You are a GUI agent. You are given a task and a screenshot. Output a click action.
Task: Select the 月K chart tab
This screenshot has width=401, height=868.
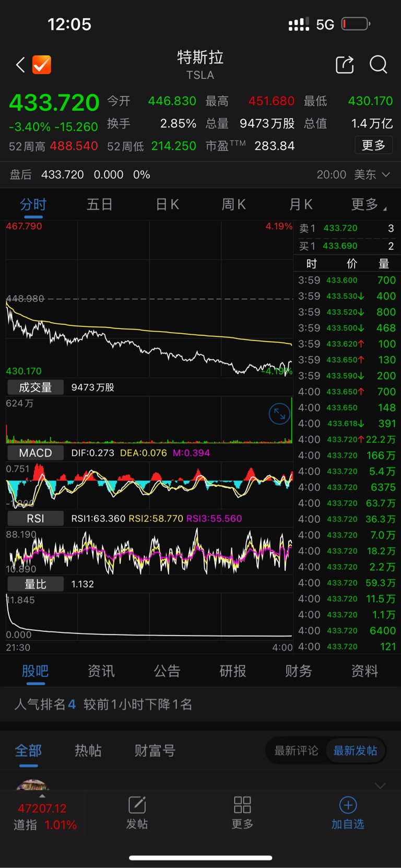click(x=301, y=204)
